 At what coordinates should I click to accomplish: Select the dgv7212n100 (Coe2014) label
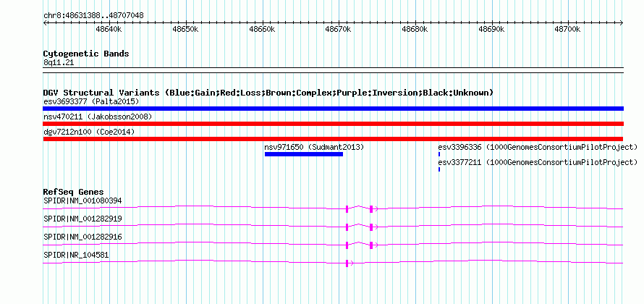pos(89,132)
